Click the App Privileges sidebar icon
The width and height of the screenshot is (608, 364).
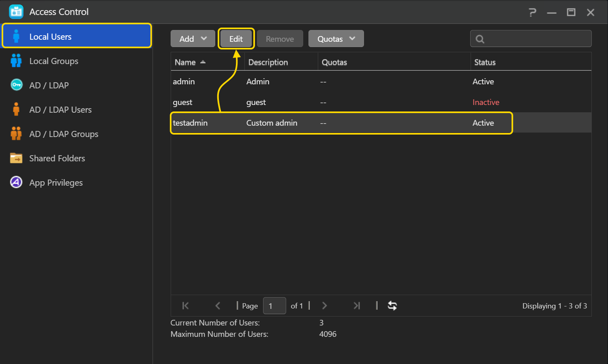tap(16, 182)
